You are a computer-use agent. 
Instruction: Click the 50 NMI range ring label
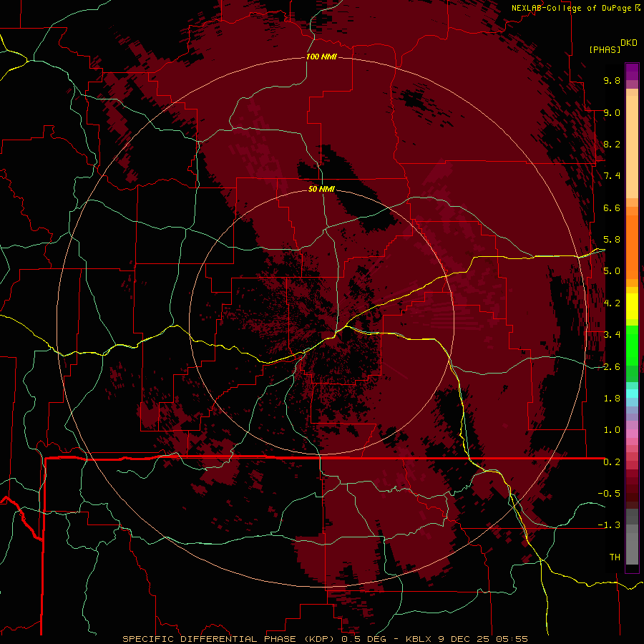pos(321,189)
